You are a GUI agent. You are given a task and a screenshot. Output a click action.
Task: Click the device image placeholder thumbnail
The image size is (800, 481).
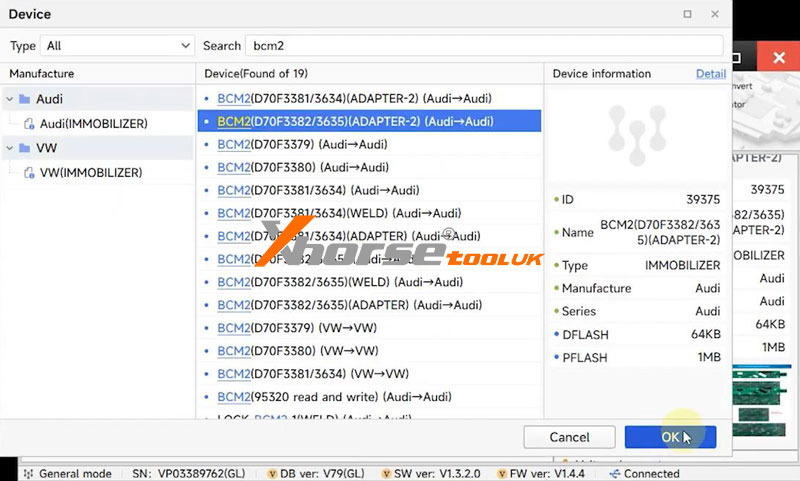[637, 135]
